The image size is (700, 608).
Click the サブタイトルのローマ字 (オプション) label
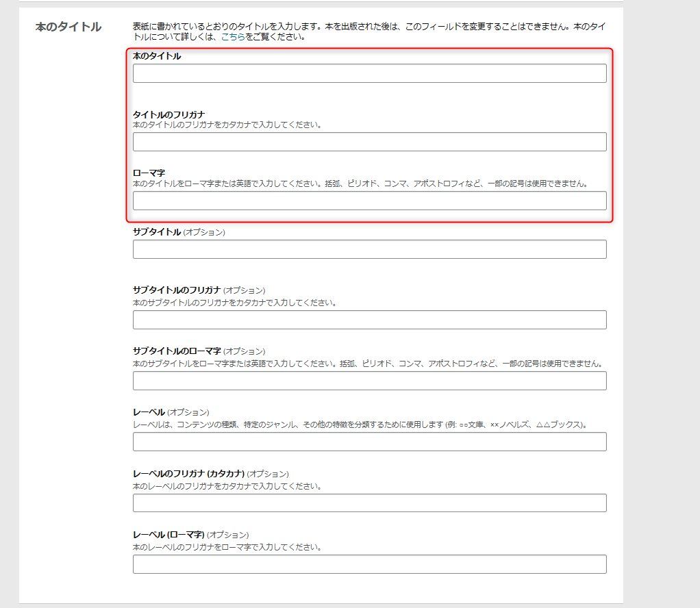[x=199, y=351]
